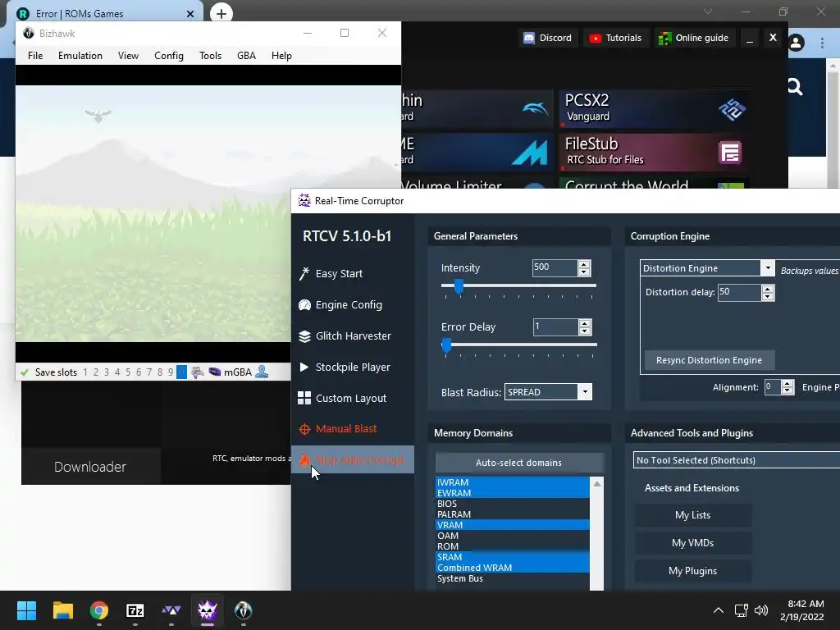Open No Tool Selected (Shortcuts) dropdown
Image resolution: width=840 pixels, height=630 pixels.
(736, 460)
